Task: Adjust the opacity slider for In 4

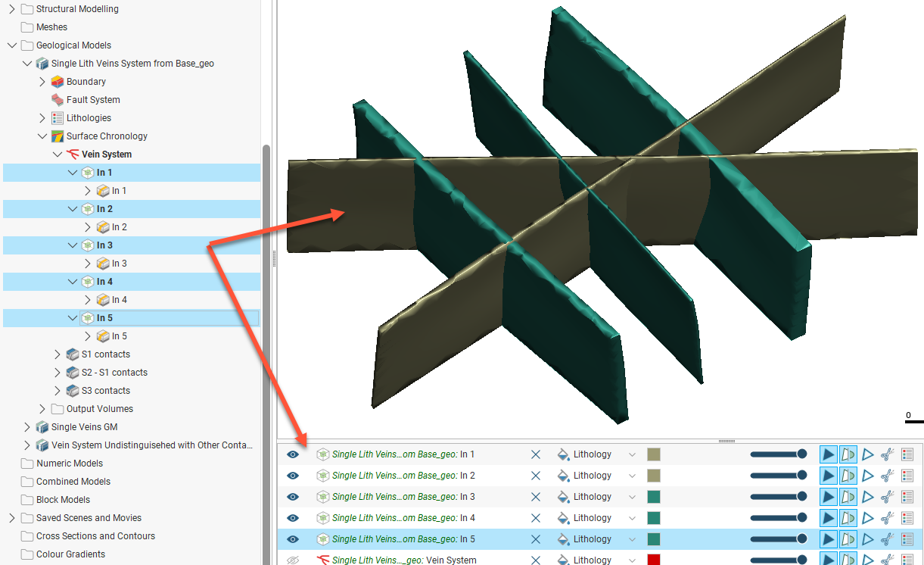Action: pos(778,518)
